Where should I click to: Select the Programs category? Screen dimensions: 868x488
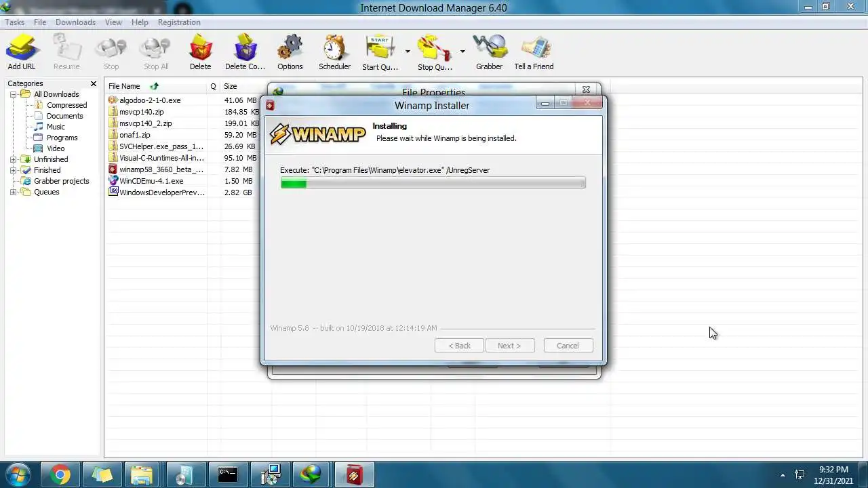(62, 138)
